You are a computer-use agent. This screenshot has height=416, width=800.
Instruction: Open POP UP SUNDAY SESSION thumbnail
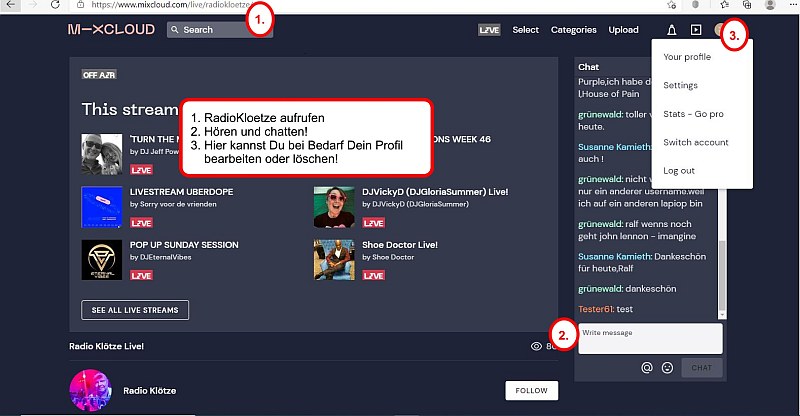pos(102,260)
